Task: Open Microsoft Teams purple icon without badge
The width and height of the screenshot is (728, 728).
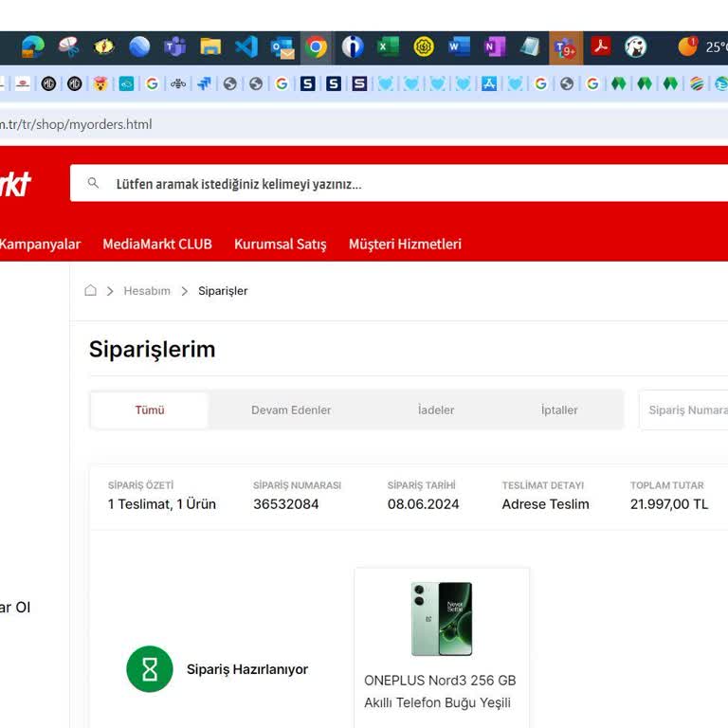Action: [174, 46]
